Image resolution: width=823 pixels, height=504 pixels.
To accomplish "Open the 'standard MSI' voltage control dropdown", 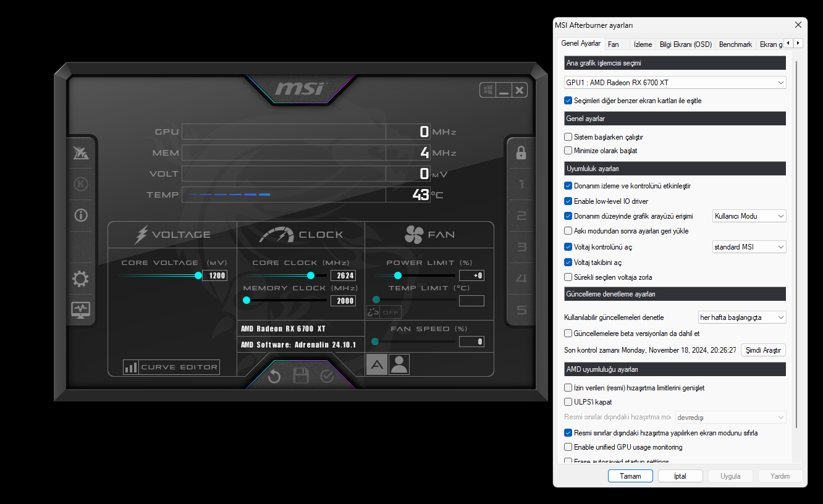I will [x=749, y=247].
